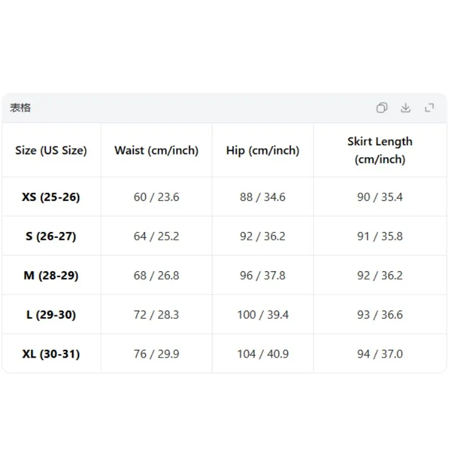The width and height of the screenshot is (476, 476).
Task: Expand the table with the fullscreen icon
Action: click(429, 108)
